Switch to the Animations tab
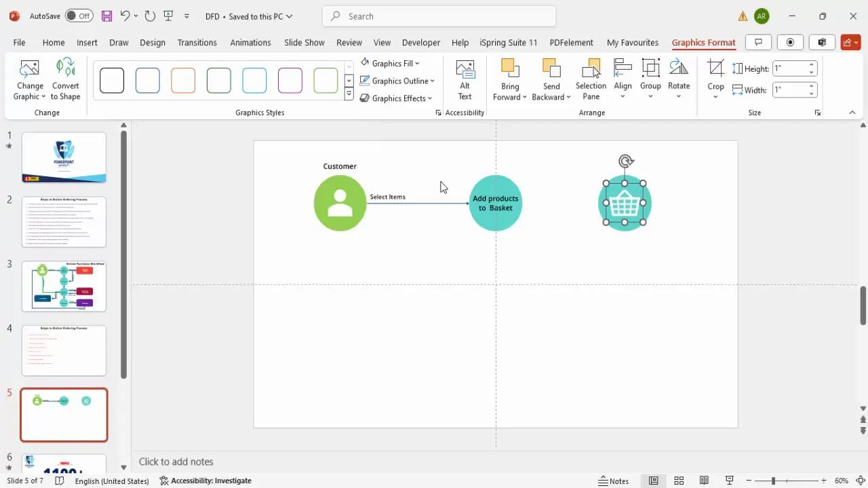868x488 pixels. 250,42
